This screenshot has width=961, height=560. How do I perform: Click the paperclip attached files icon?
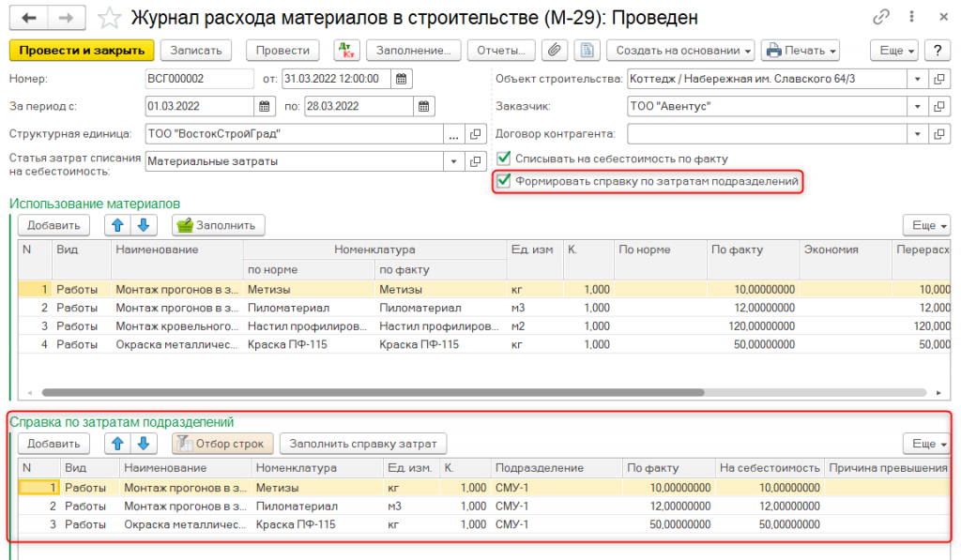click(555, 50)
